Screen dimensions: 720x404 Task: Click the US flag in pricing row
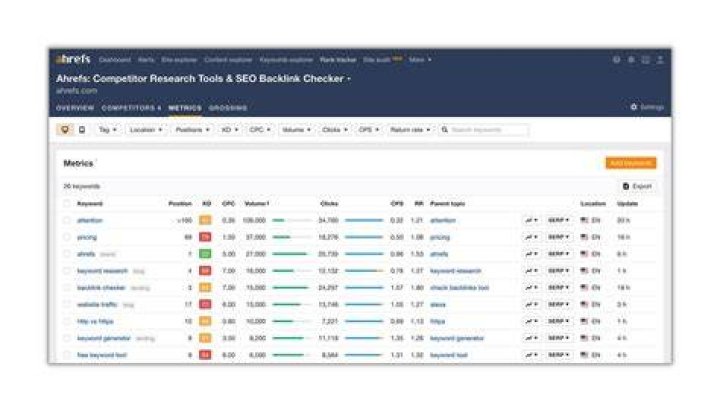pos(584,237)
